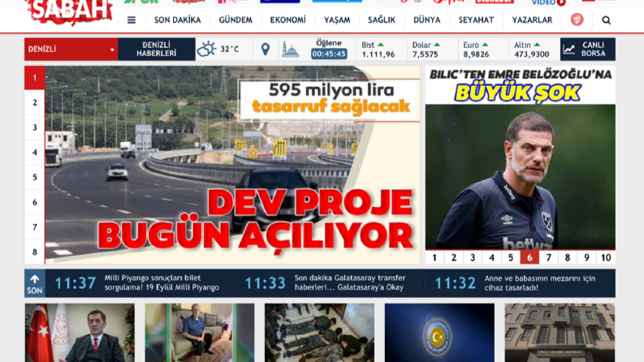The height and width of the screenshot is (362, 644).
Task: Select sports slide 4
Action: click(x=491, y=257)
